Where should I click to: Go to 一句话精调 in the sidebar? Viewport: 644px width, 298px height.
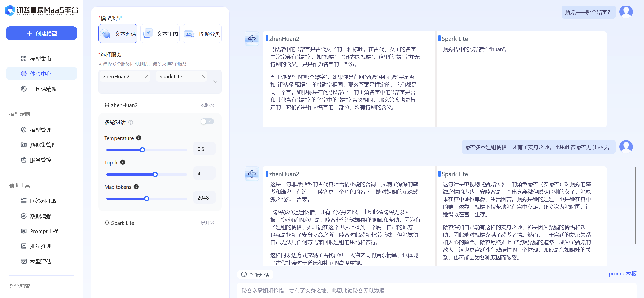[x=43, y=89]
